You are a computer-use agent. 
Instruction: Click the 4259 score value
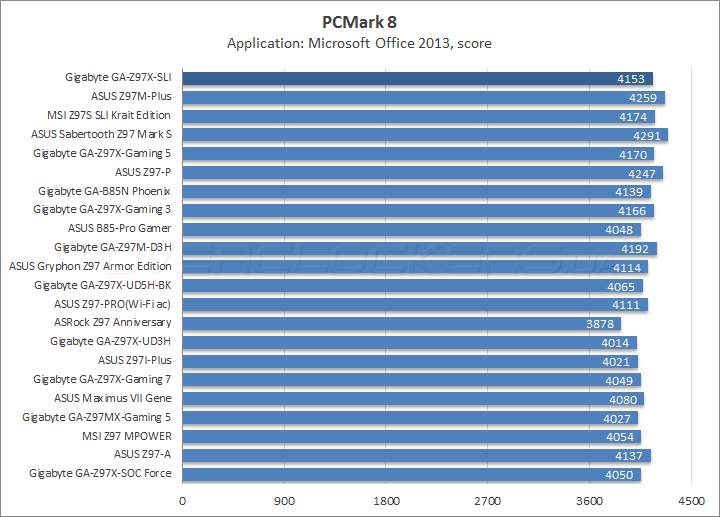coord(643,98)
